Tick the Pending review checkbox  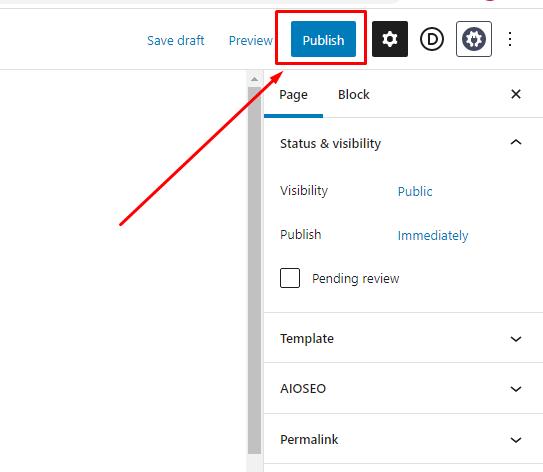(290, 278)
